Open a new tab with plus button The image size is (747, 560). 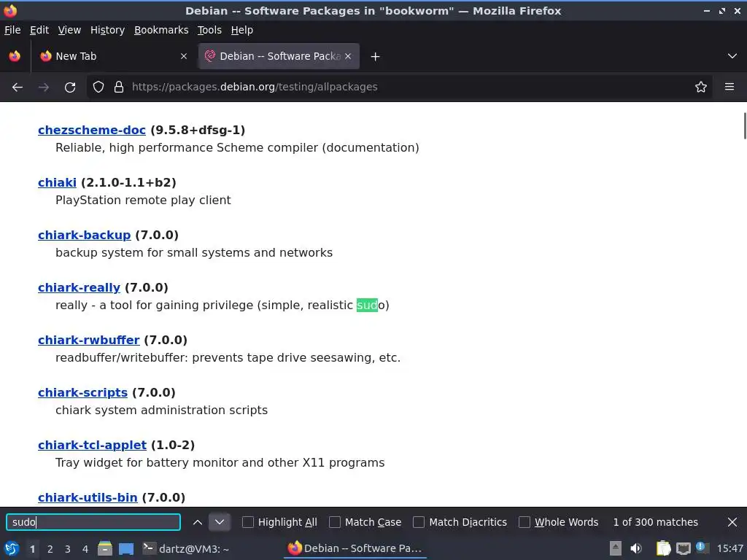(x=376, y=57)
